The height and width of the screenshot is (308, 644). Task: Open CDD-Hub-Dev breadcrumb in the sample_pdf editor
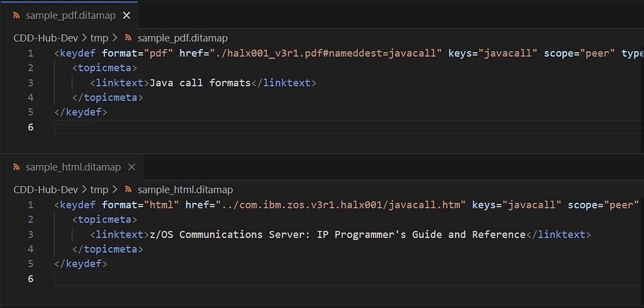click(x=45, y=38)
